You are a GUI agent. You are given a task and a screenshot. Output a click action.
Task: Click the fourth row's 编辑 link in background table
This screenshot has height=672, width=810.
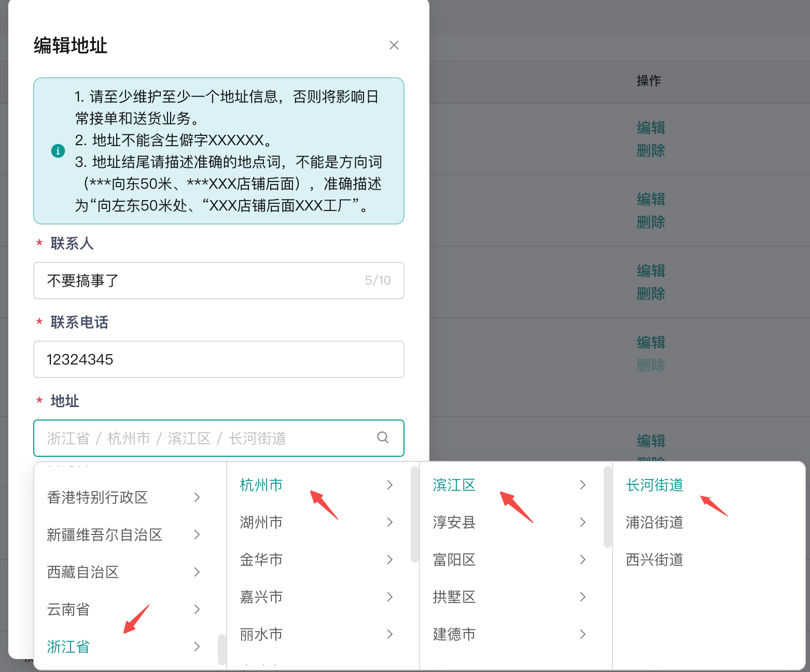[651, 342]
